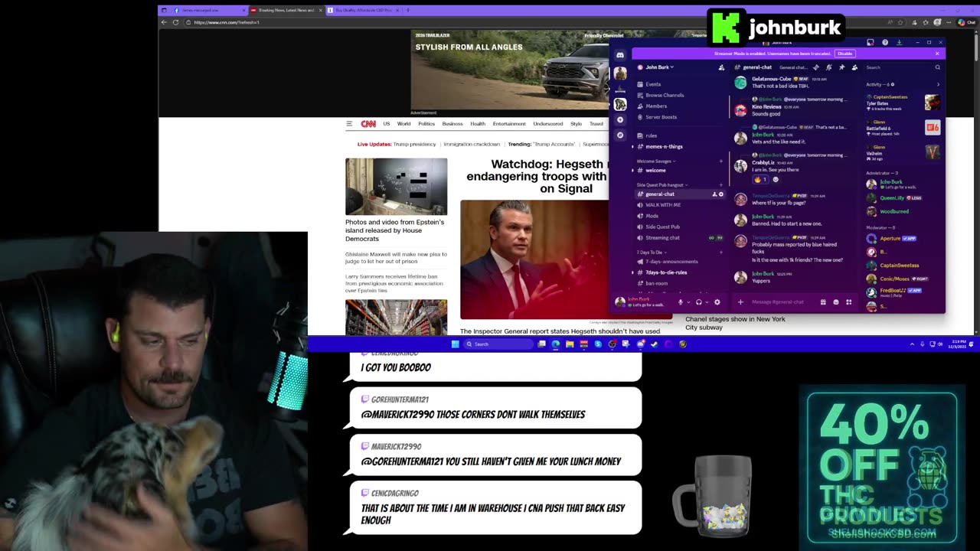Open CNN Politics section

[426, 124]
